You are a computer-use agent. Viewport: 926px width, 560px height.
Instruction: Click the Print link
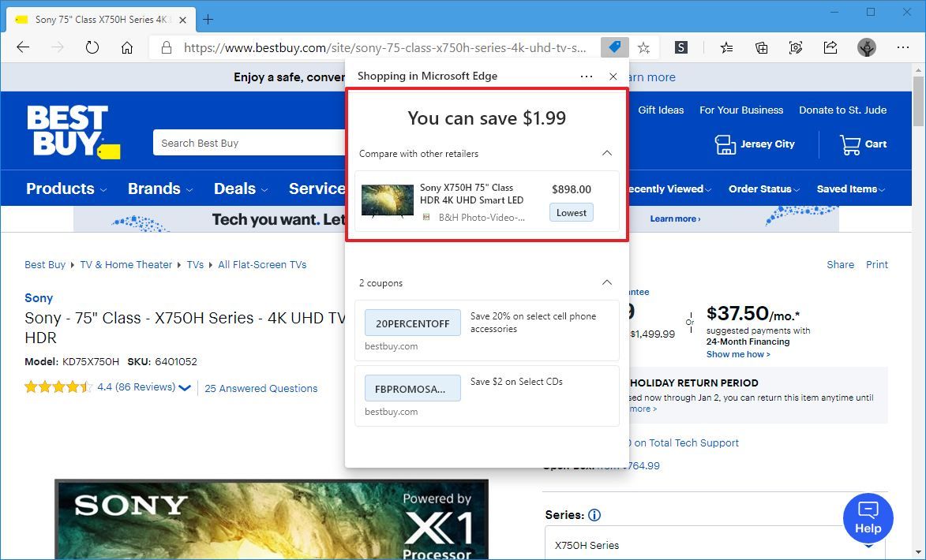click(877, 264)
